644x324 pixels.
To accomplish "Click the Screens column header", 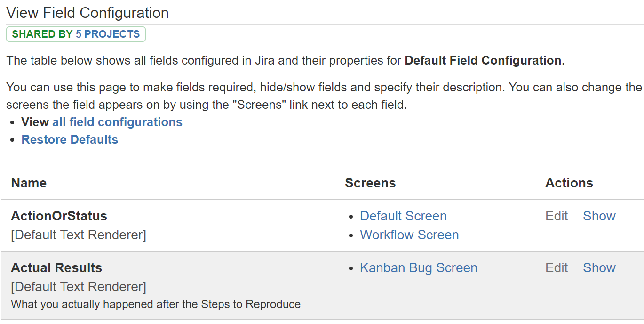I will [370, 183].
